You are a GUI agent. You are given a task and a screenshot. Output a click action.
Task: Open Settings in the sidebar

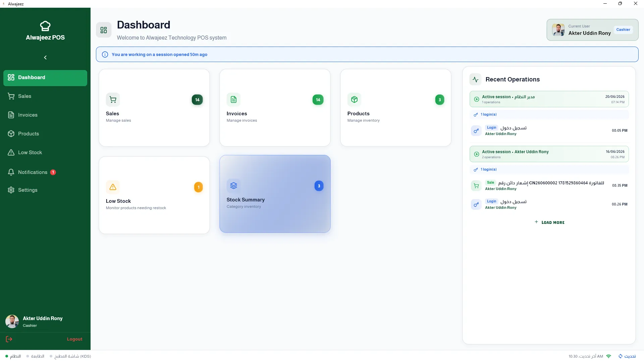point(45,190)
